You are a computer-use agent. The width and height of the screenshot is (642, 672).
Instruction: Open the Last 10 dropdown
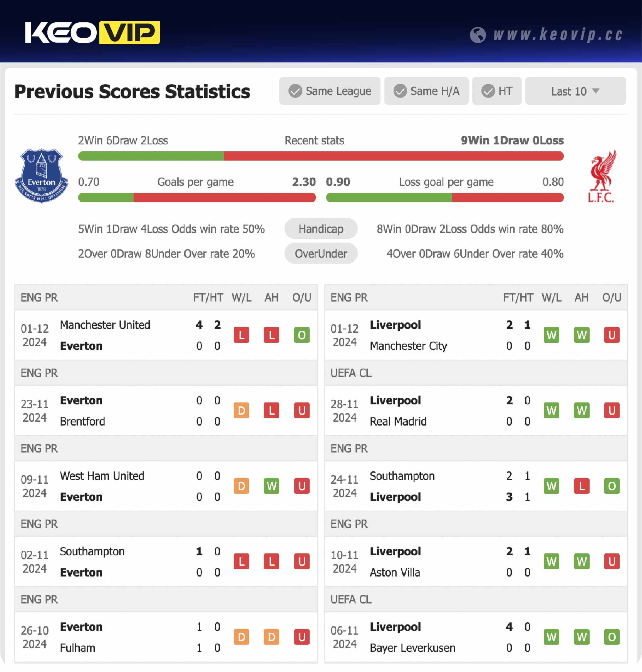tap(575, 91)
